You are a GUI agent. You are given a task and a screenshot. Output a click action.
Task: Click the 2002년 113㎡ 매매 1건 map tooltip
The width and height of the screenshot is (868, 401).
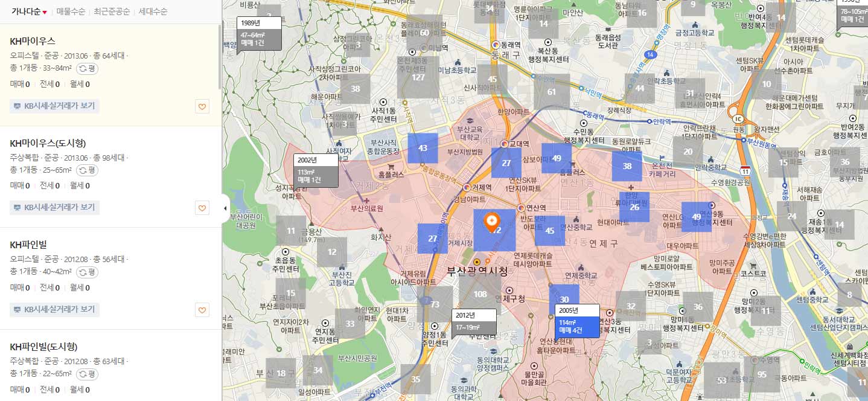316,171
